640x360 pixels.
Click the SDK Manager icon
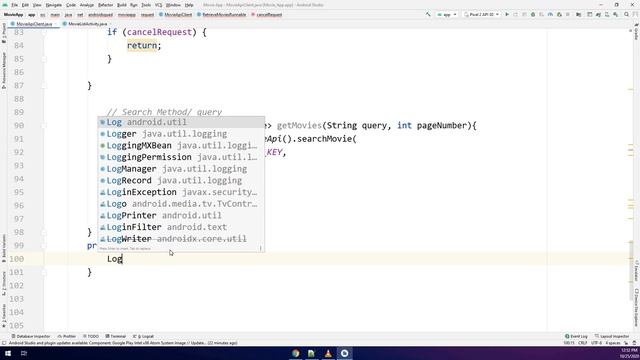(616, 14)
